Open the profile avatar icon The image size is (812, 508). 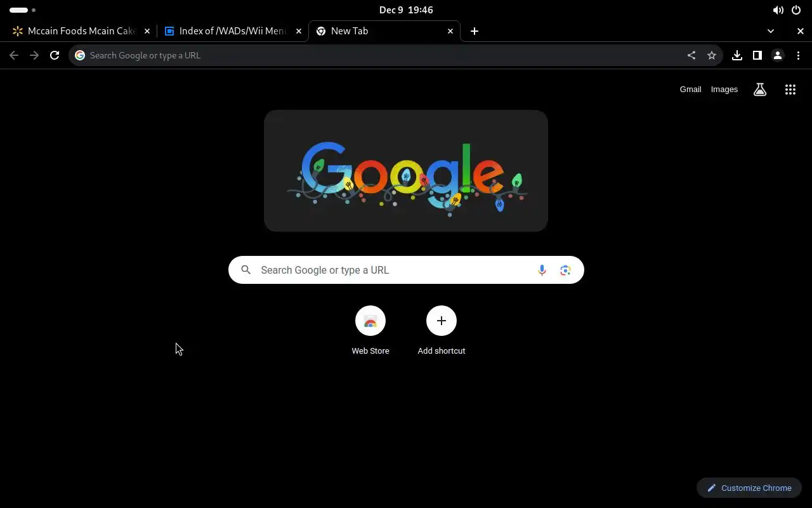[x=778, y=55]
